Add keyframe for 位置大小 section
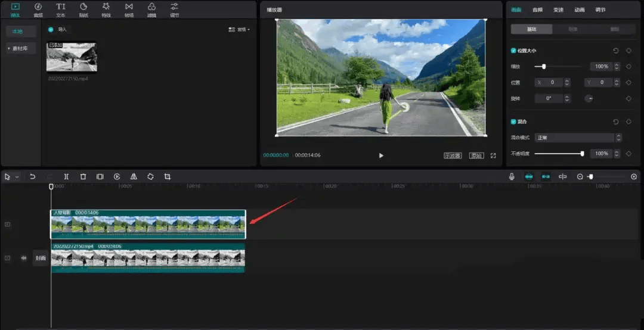The image size is (644, 330). coord(628,51)
